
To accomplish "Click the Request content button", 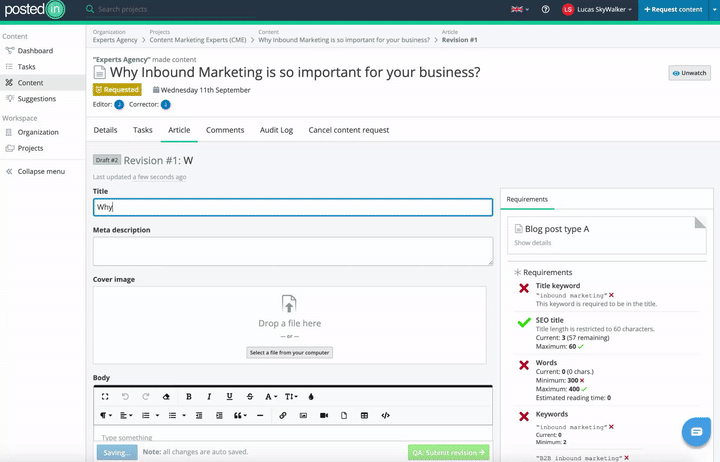I will [x=673, y=9].
